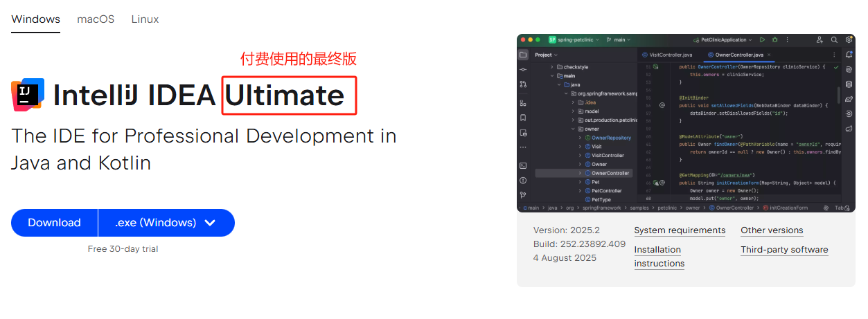Open the Database tool window icon
The width and height of the screenshot is (868, 319).
pos(849,84)
